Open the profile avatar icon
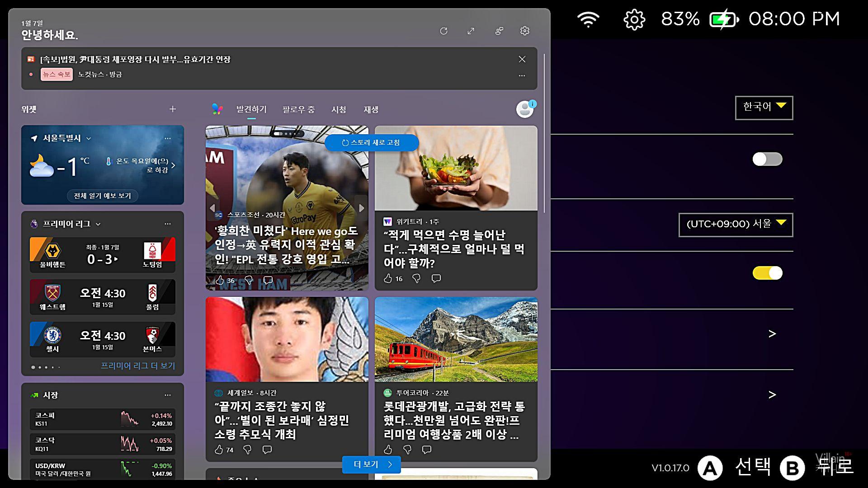Viewport: 868px width, 488px height. coord(525,109)
